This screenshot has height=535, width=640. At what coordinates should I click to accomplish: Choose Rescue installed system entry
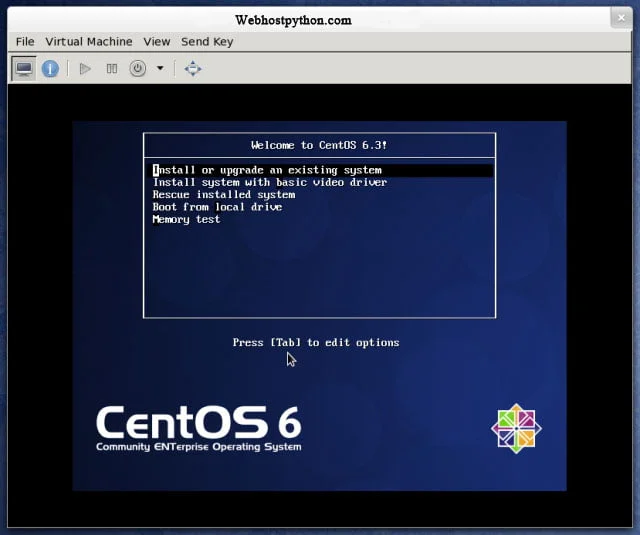coord(224,195)
